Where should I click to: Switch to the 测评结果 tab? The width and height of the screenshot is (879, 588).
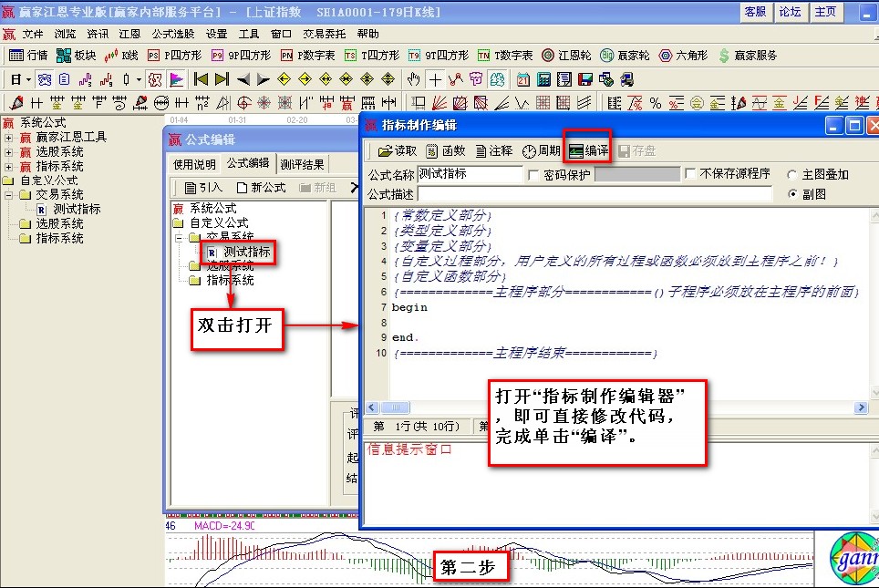tap(303, 164)
